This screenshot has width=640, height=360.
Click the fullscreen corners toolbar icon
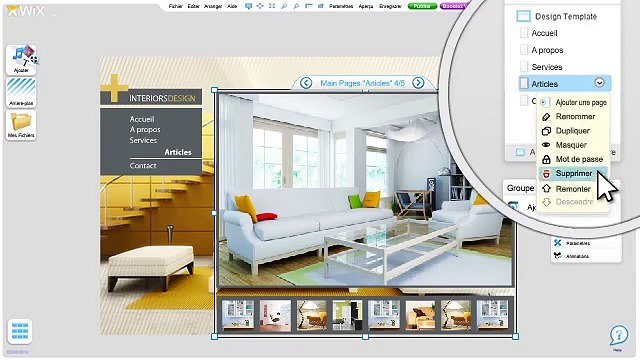click(x=272, y=6)
